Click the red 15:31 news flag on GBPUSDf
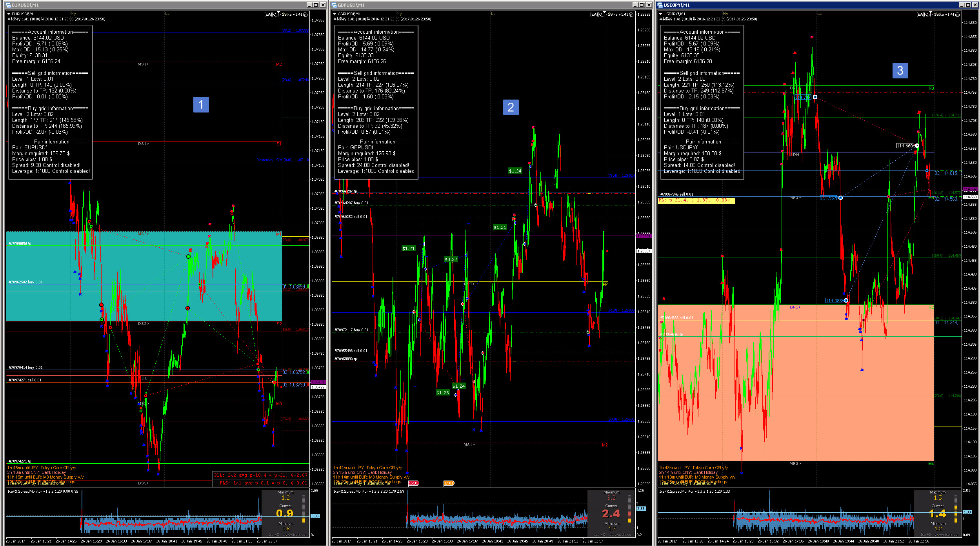 pyautogui.click(x=414, y=483)
